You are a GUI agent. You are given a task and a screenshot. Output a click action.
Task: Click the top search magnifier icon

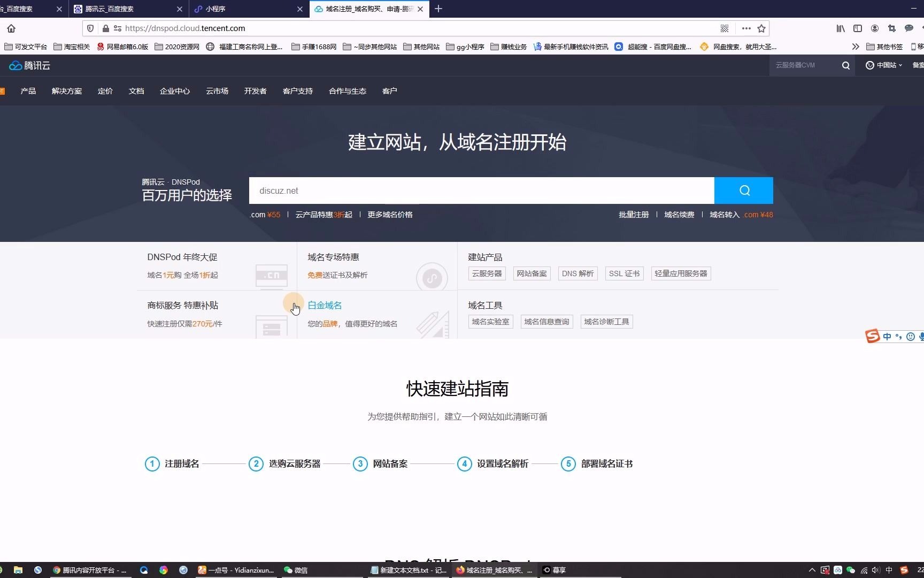click(x=845, y=65)
